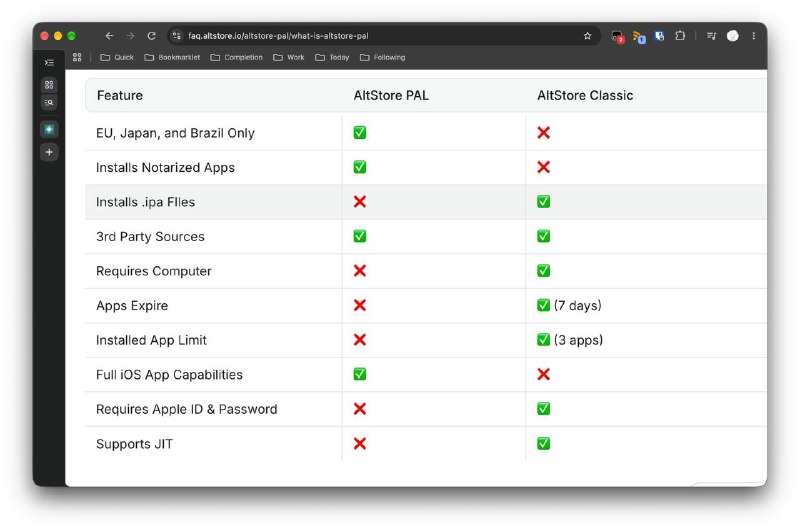Click Classic red X for EU, Japan row
Viewport: 800px width, 530px height.
click(543, 133)
